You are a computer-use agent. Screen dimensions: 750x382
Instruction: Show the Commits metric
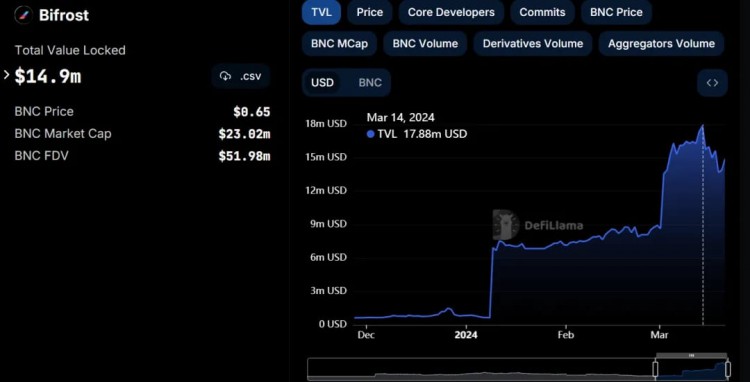click(x=542, y=12)
